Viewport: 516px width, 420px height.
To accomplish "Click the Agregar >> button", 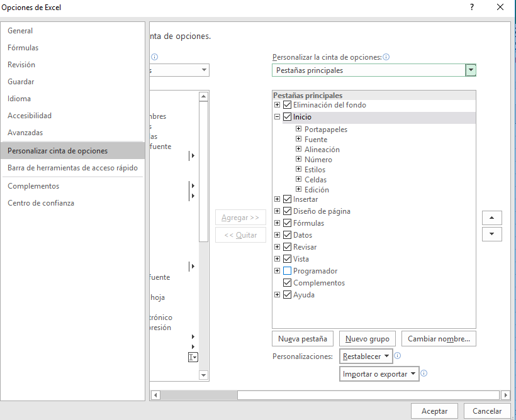I will coord(240,218).
